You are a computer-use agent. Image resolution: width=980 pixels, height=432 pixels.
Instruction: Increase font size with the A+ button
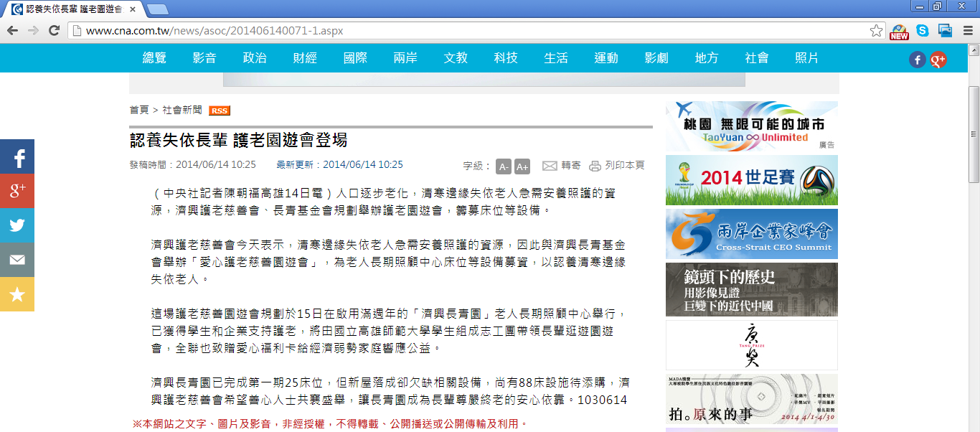pos(522,166)
